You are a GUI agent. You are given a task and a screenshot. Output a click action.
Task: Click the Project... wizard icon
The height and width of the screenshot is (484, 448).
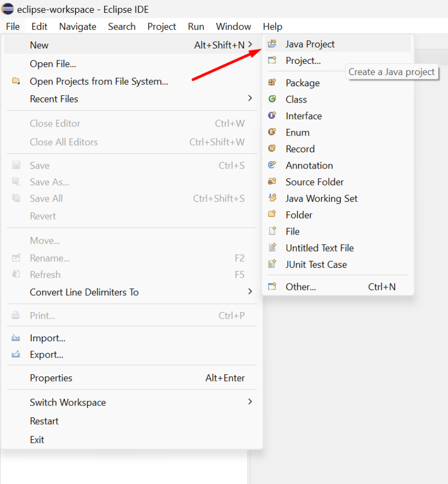click(x=272, y=60)
